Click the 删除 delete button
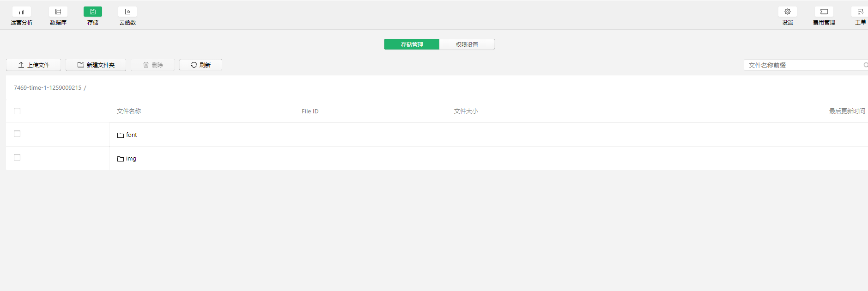This screenshot has height=291, width=868. [152, 65]
